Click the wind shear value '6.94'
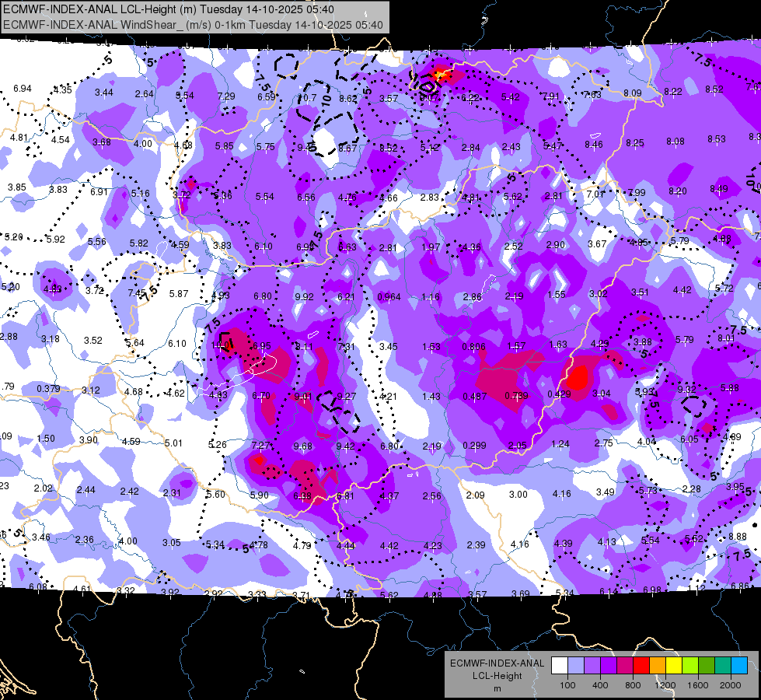 pyautogui.click(x=23, y=89)
